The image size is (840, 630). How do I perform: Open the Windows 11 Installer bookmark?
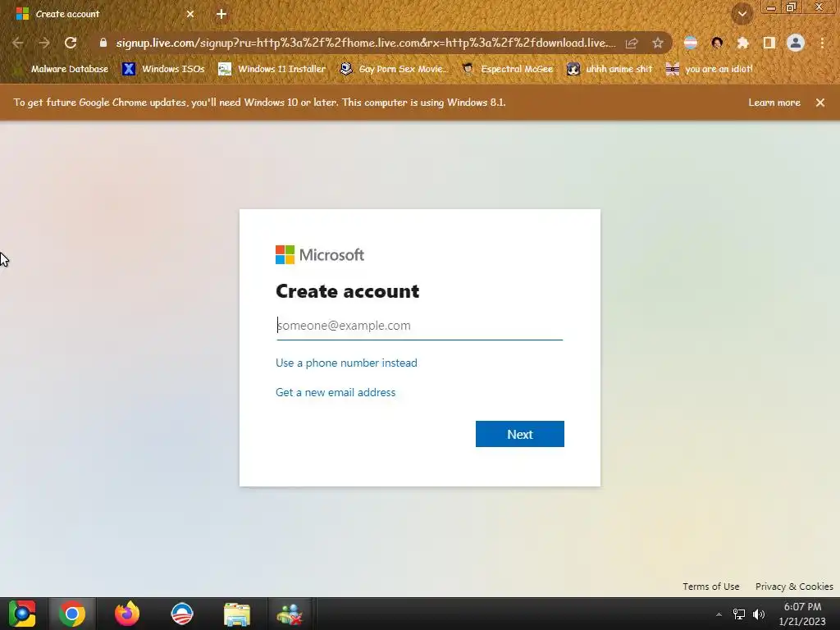[x=272, y=69]
